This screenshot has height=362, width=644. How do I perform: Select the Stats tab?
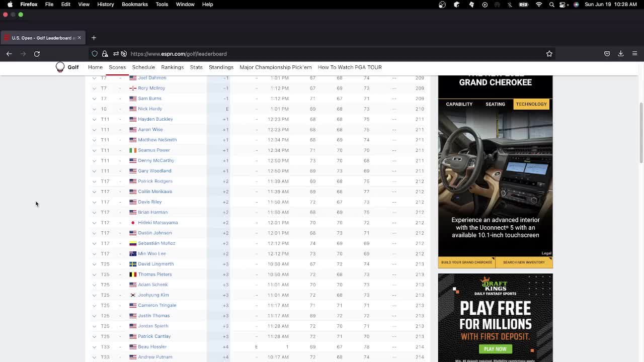click(x=196, y=67)
